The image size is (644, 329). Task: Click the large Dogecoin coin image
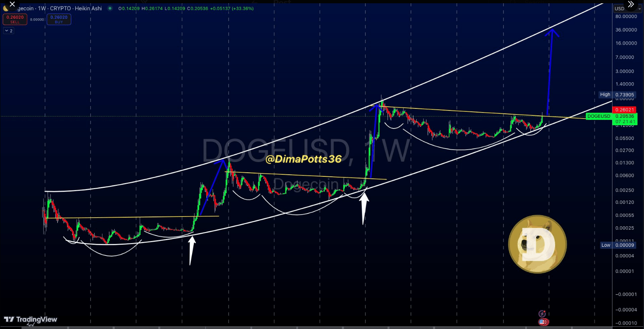[x=537, y=244]
